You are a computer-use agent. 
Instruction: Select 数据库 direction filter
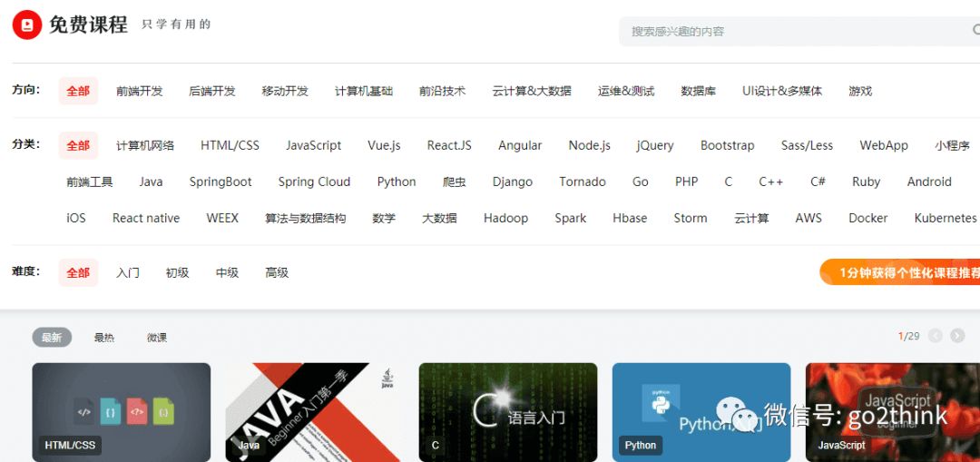[x=698, y=91]
